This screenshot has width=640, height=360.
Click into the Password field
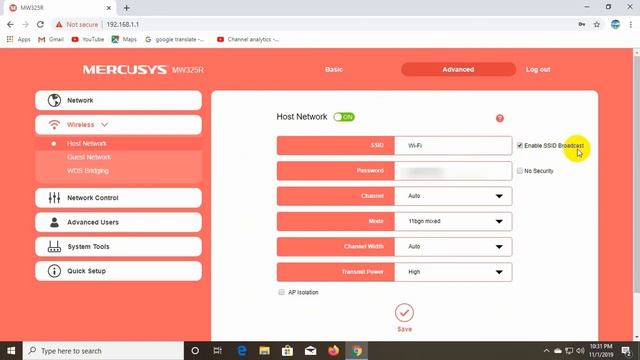(x=453, y=171)
